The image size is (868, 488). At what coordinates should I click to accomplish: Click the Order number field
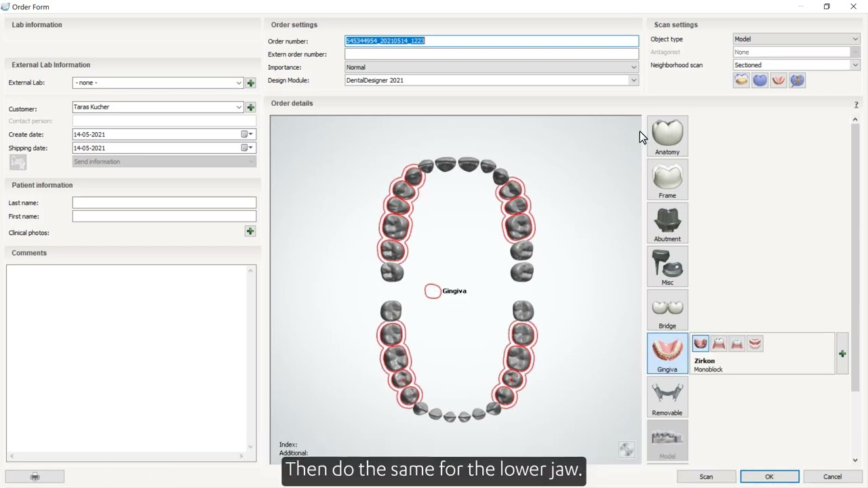point(492,41)
